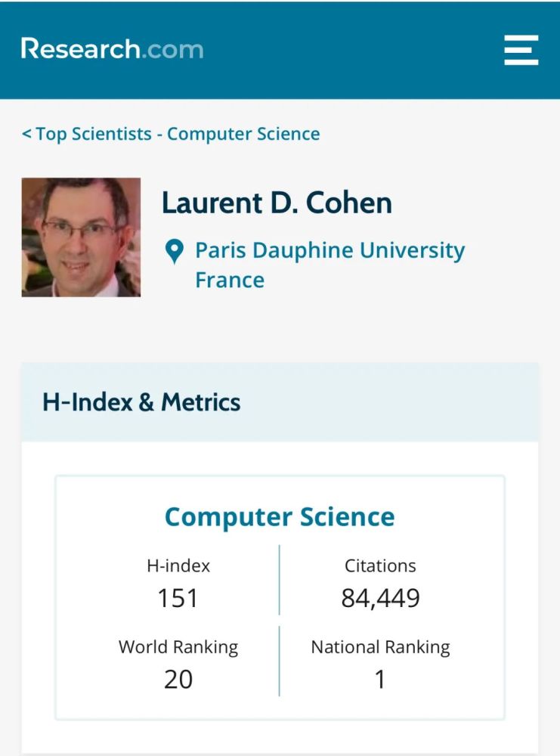Select the world ranking value 20
The width and height of the screenshot is (560, 756).
tap(178, 680)
